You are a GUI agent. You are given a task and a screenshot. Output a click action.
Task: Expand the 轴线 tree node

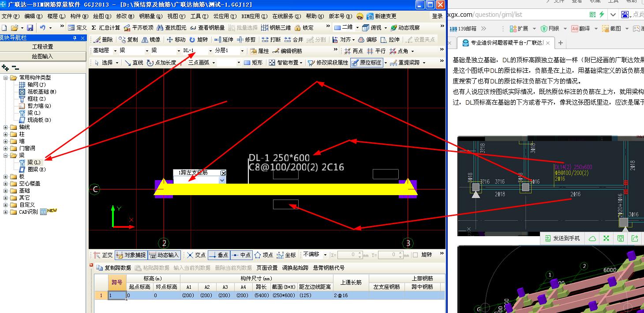(6, 127)
